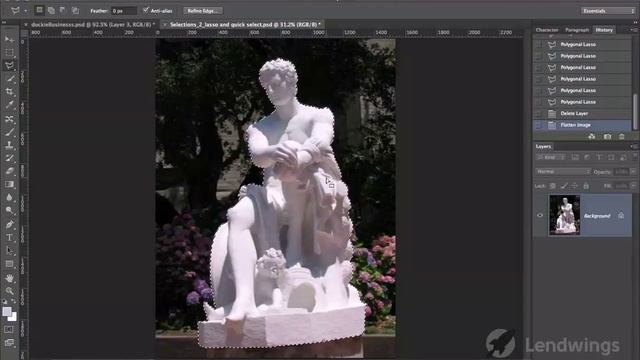Select the Healing Brush tool

click(x=9, y=119)
